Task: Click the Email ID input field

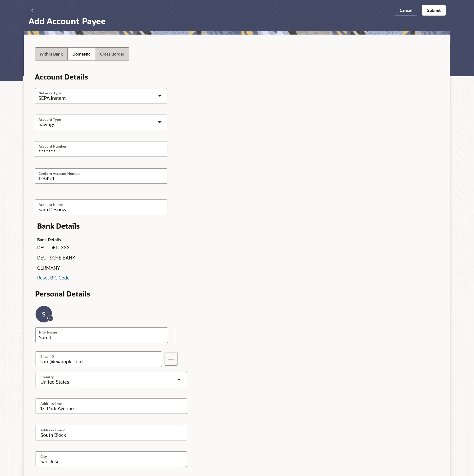Action: click(x=99, y=359)
